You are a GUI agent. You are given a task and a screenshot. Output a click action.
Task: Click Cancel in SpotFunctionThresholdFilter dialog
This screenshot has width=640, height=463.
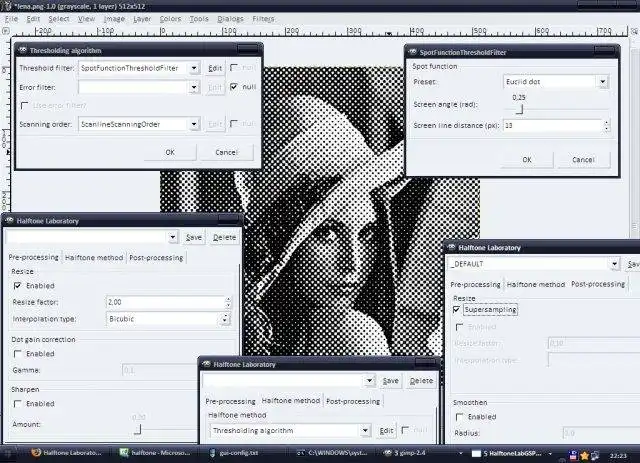click(x=583, y=160)
